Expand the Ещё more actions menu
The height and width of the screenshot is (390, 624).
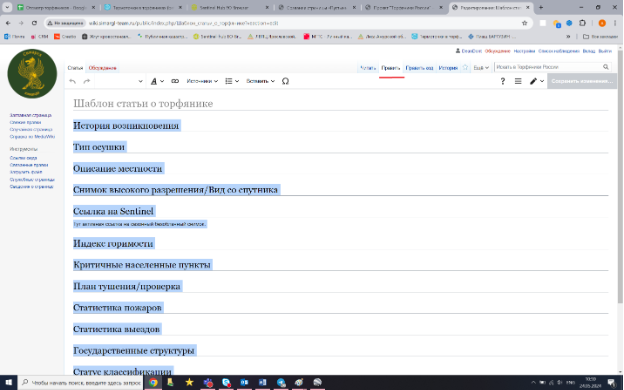pyautogui.click(x=481, y=68)
